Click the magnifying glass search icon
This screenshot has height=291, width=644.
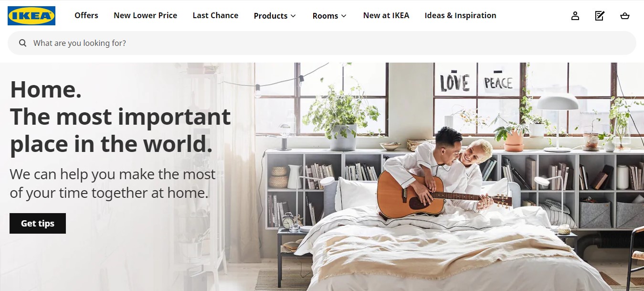click(22, 43)
